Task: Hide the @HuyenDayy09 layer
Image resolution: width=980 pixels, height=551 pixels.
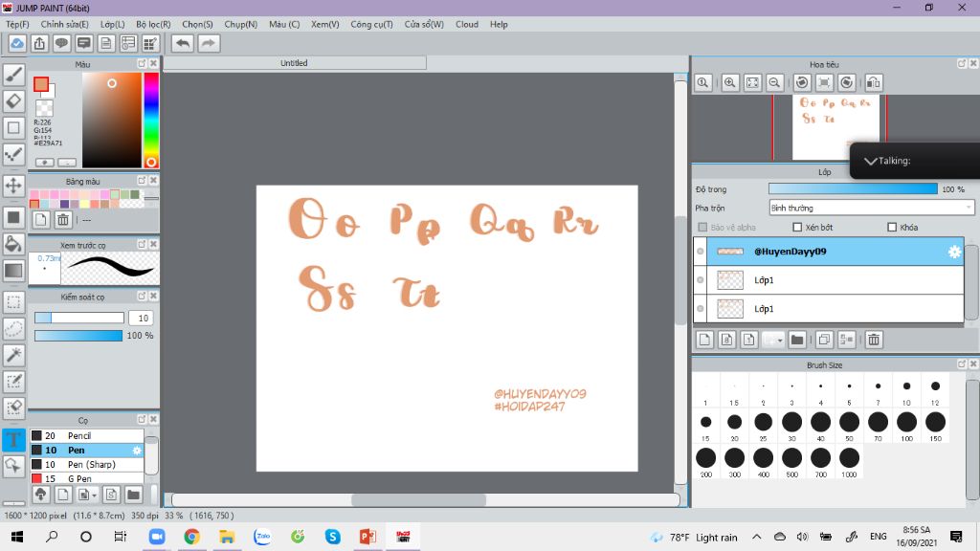Action: [x=700, y=252]
